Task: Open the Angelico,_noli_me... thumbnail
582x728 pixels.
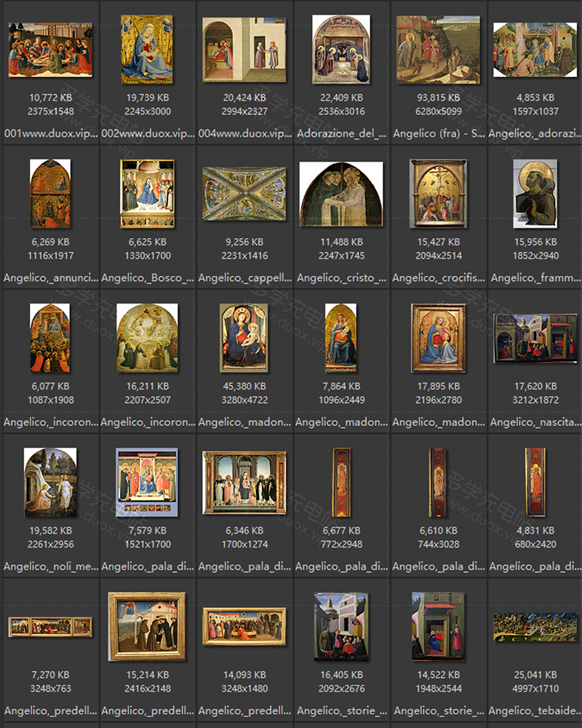Action: pos(49,482)
